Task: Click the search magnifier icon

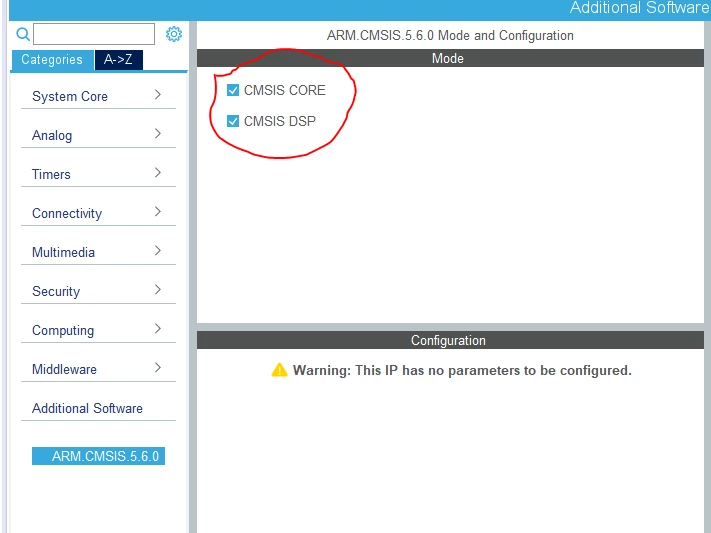Action: pos(23,34)
